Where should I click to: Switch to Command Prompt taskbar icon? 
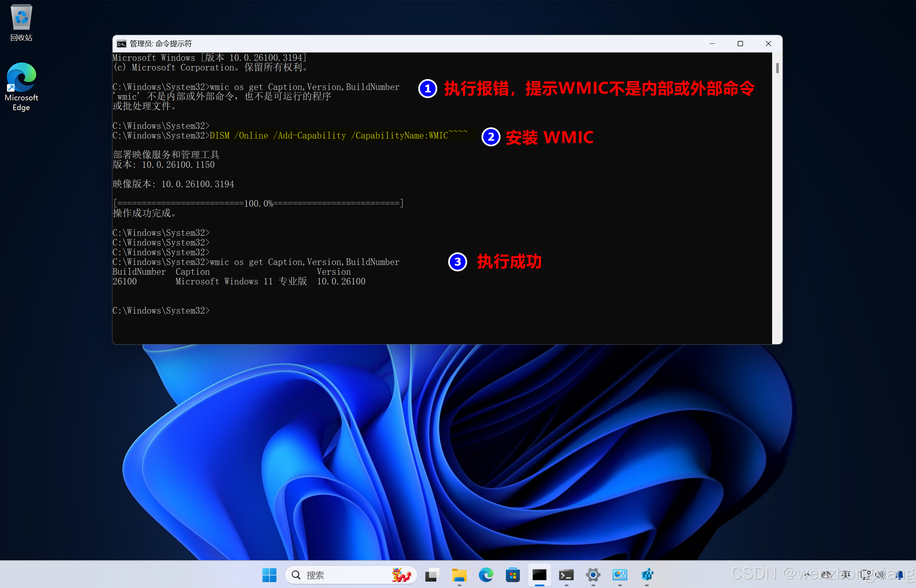click(539, 575)
